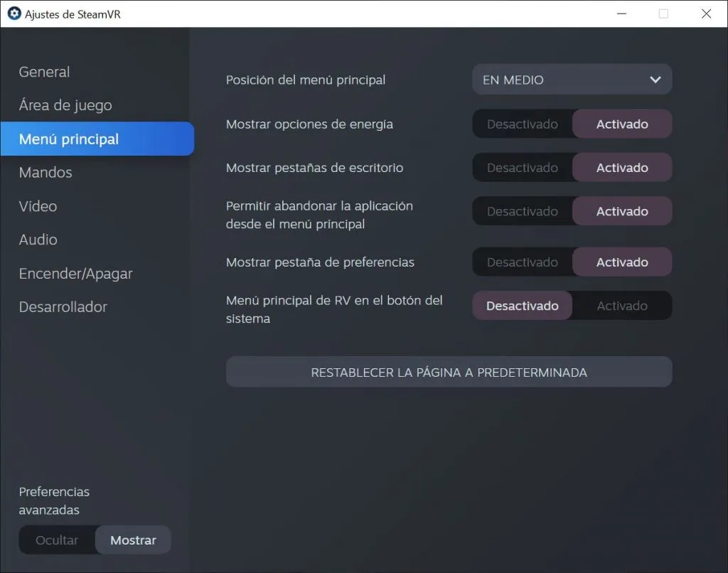Click the SteamVR logo in title bar
Image resolution: width=728 pixels, height=573 pixels.
14,14
